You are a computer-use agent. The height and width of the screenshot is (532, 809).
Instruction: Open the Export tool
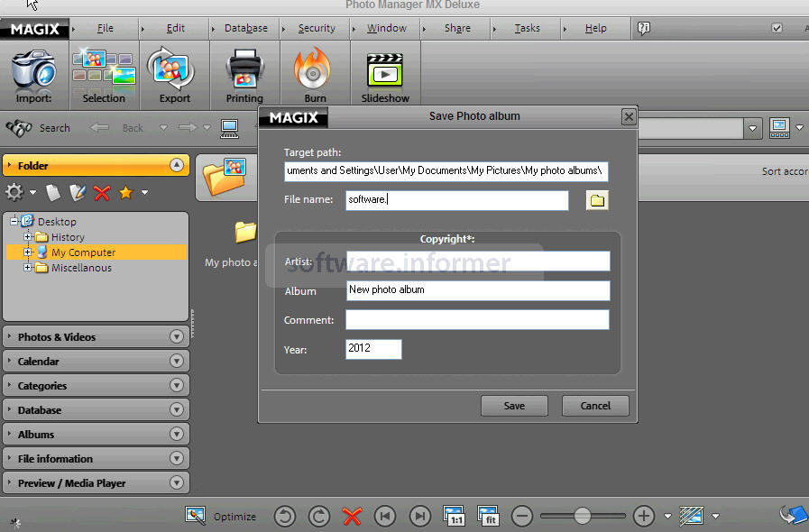pos(174,76)
